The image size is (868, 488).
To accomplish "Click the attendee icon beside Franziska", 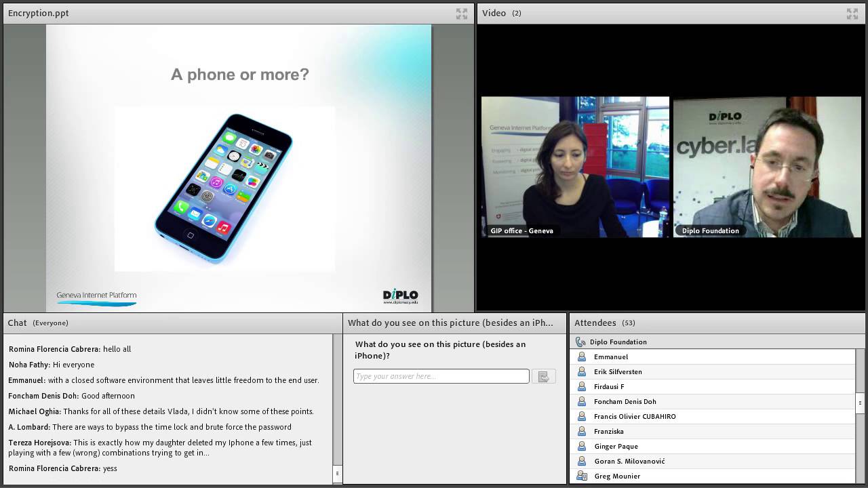I will pos(581,431).
